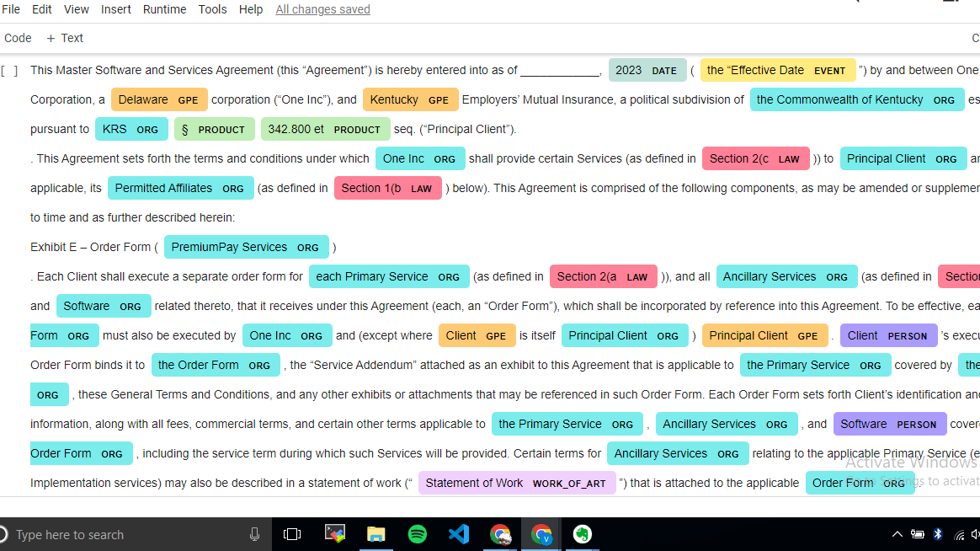The width and height of the screenshot is (980, 551).
Task: Click the battery status tray icon
Action: (x=918, y=534)
